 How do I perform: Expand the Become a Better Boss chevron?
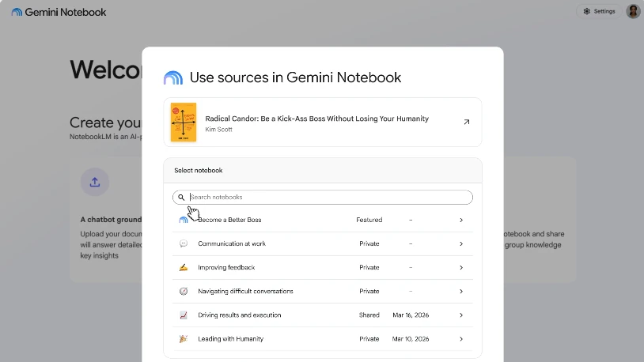[460, 220]
